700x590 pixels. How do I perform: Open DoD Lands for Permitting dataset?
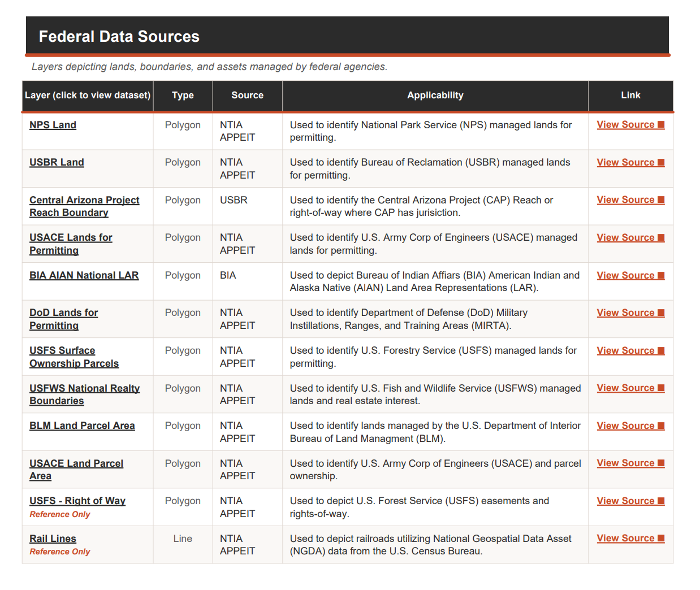[63, 319]
